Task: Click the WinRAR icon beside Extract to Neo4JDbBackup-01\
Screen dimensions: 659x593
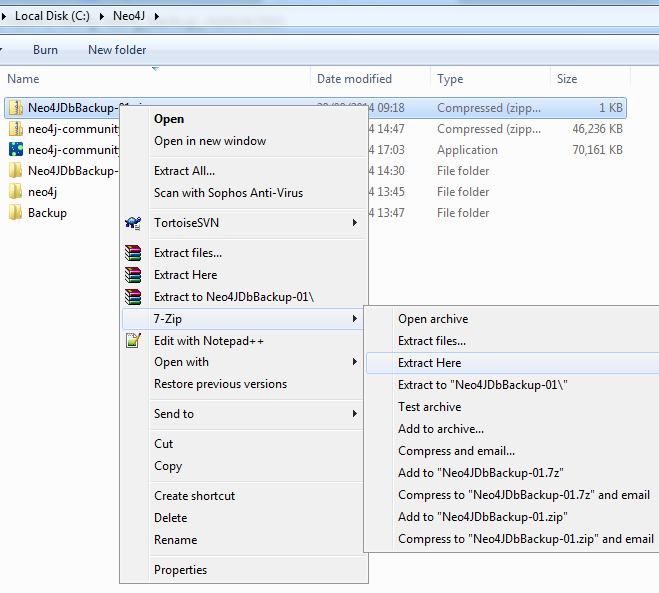Action: click(133, 297)
